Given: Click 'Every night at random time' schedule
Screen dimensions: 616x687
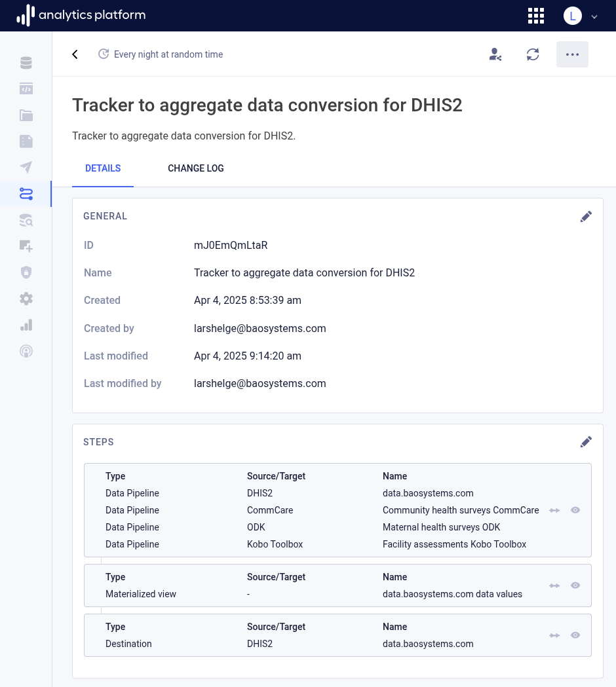Looking at the screenshot, I should pos(168,54).
